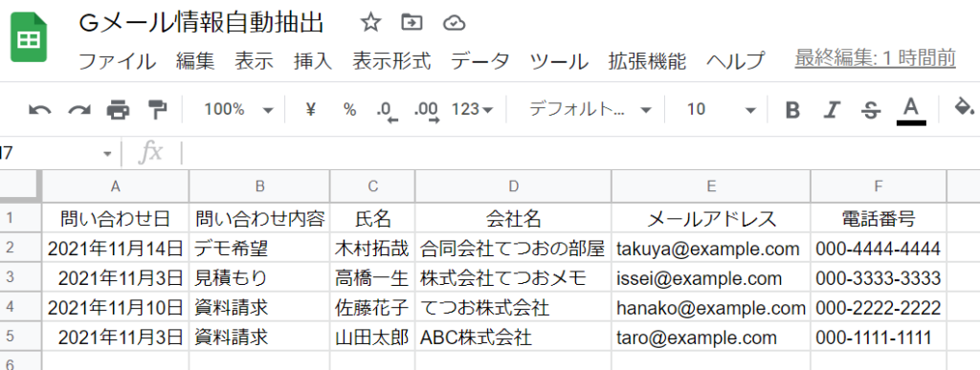Select the cell 見積もり
This screenshot has height=370, width=980.
click(x=259, y=277)
